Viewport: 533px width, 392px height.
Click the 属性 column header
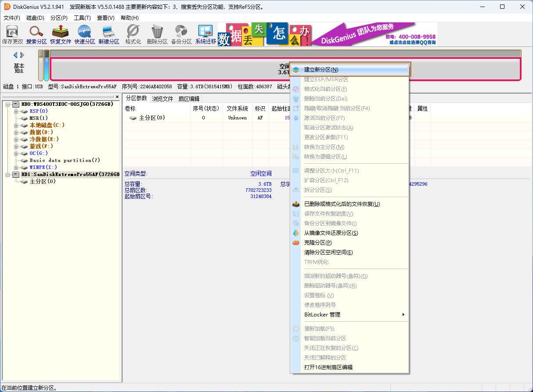pyautogui.click(x=422, y=108)
